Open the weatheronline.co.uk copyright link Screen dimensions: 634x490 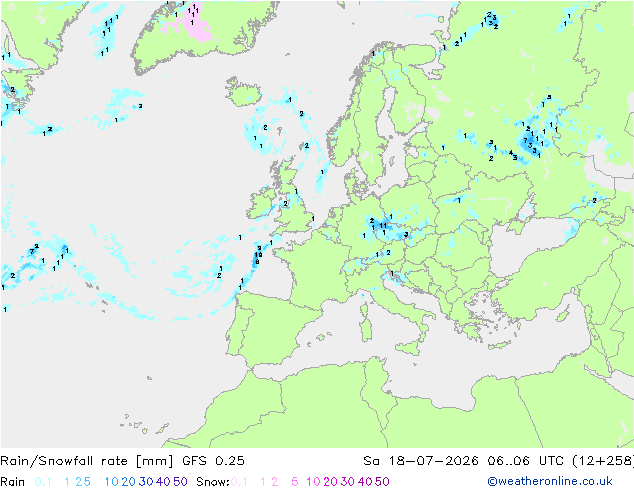(x=550, y=481)
